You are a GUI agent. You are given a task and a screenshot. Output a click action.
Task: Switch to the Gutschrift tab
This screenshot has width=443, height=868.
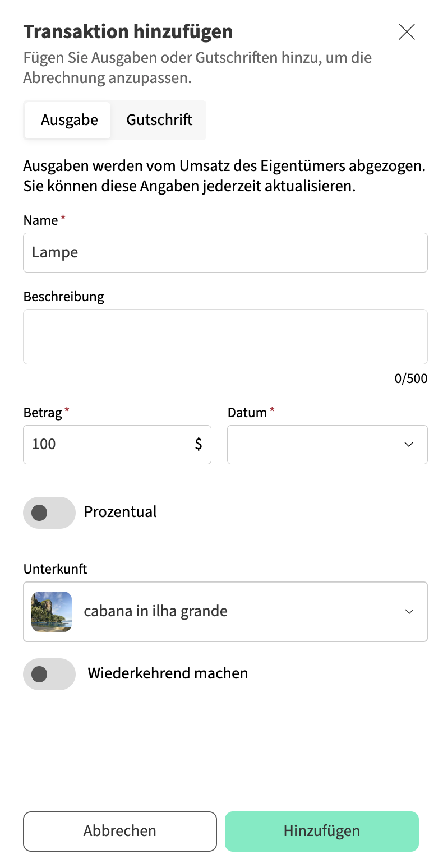pyautogui.click(x=159, y=120)
